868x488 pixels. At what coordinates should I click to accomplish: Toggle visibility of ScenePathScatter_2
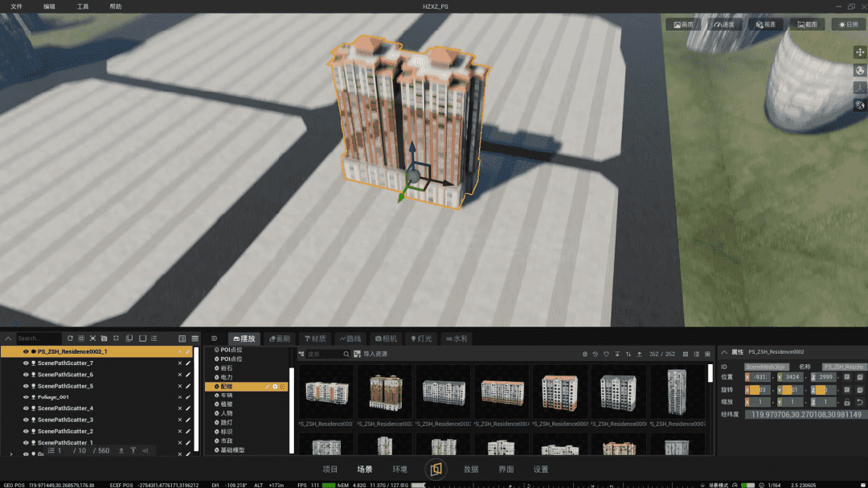pos(26,431)
